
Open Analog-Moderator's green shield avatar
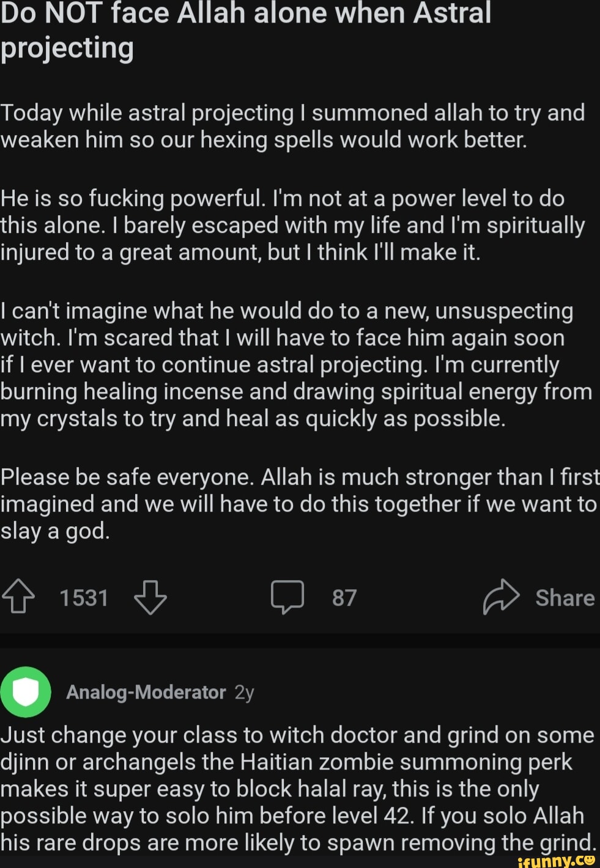[26, 692]
